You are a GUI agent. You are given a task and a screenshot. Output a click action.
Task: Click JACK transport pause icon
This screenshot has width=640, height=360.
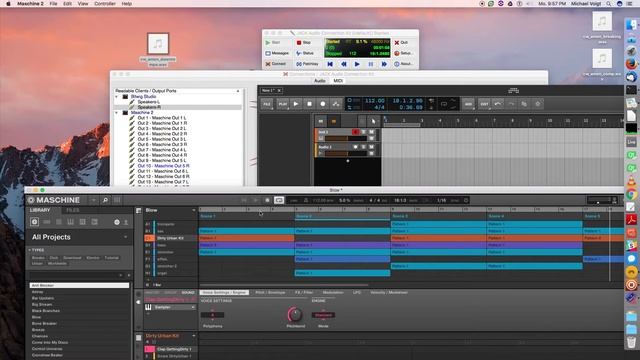click(371, 64)
